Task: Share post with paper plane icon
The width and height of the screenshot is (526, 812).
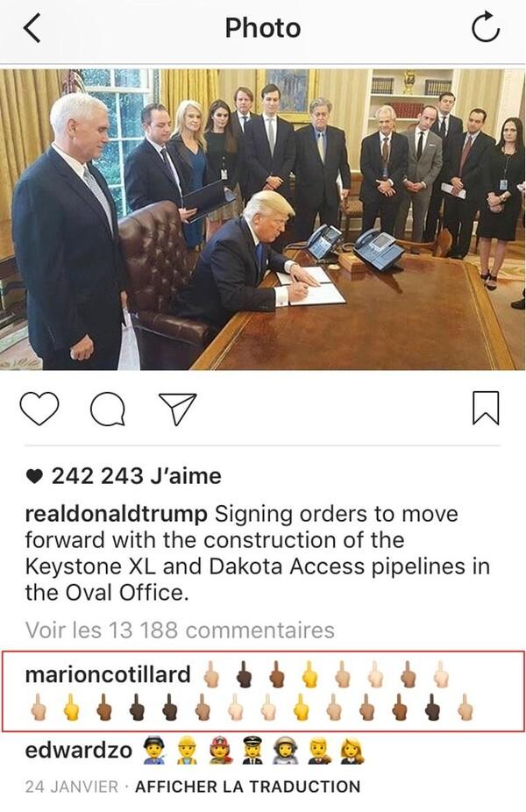Action: [x=178, y=409]
